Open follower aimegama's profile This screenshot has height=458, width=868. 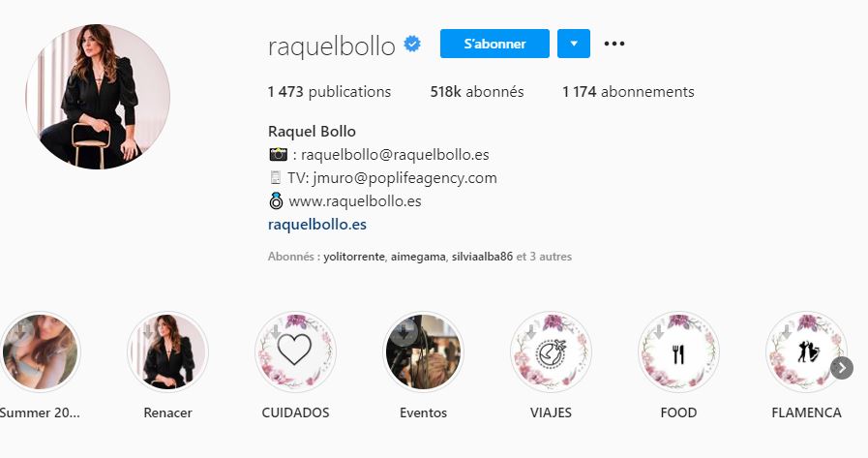pos(418,257)
